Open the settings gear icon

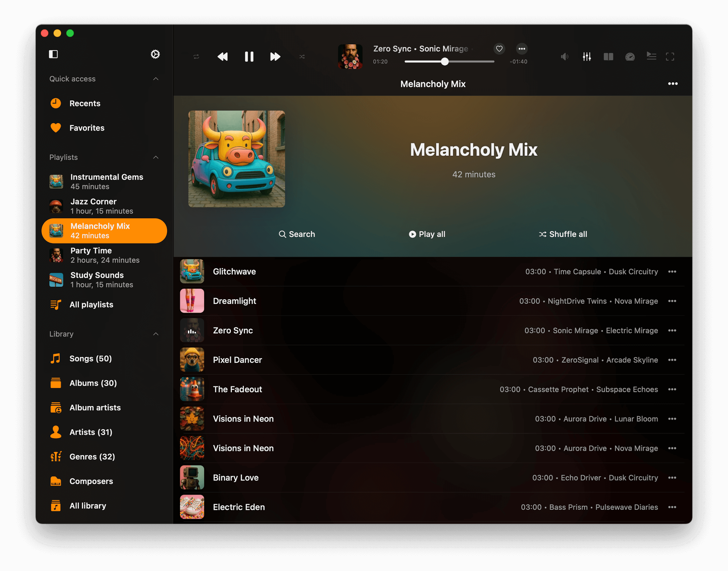pos(155,54)
